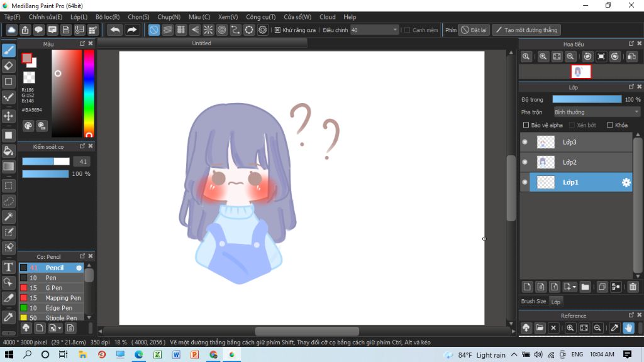Open the Lớp(L) menu

[x=77, y=17]
